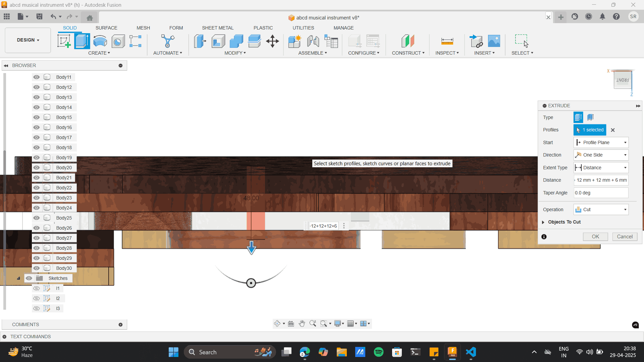This screenshot has height=362, width=644.
Task: Select the Construct plane icon
Action: (x=408, y=41)
